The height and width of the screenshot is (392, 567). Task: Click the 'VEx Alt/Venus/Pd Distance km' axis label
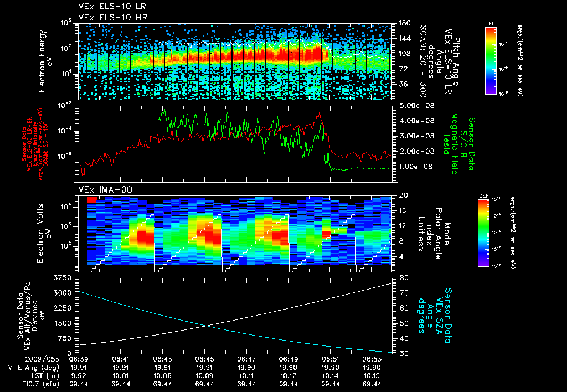pyautogui.click(x=35, y=316)
